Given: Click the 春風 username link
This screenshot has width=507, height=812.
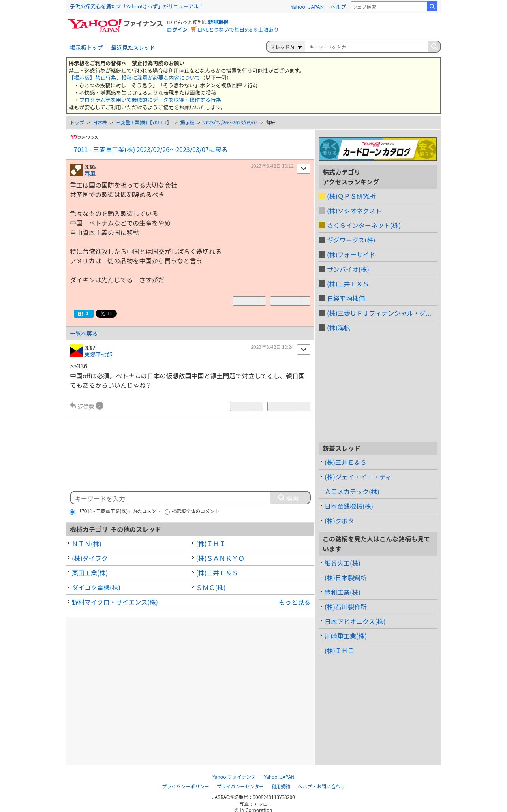Looking at the screenshot, I should (x=90, y=174).
